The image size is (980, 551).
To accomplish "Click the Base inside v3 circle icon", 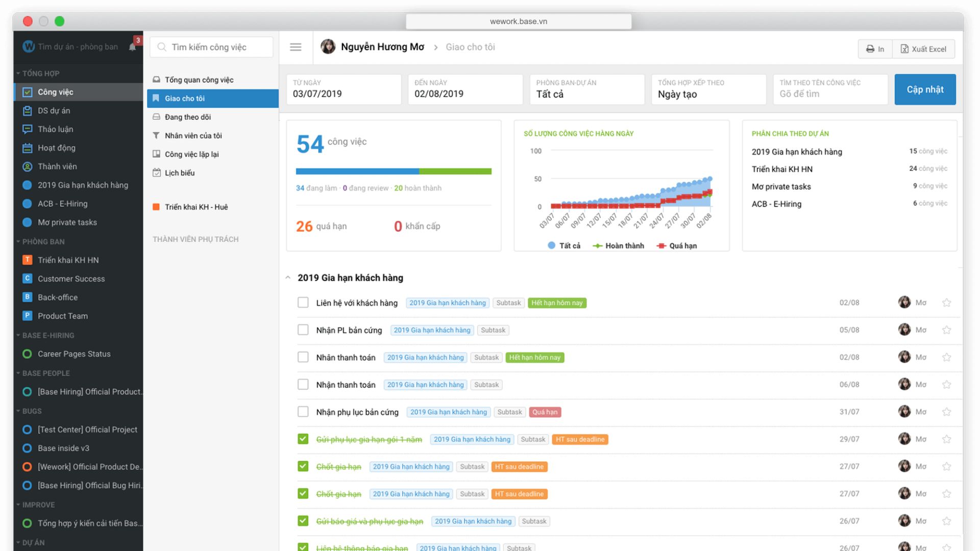I will click(x=28, y=448).
